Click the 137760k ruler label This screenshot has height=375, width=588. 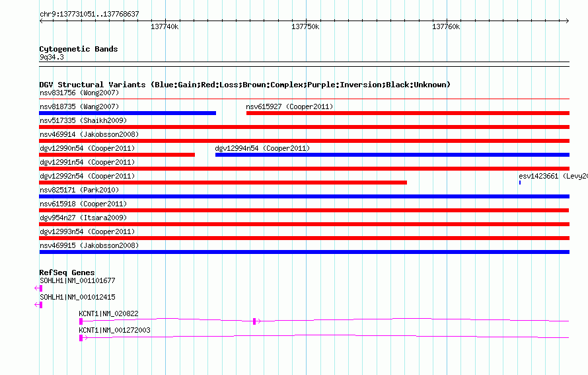(446, 26)
